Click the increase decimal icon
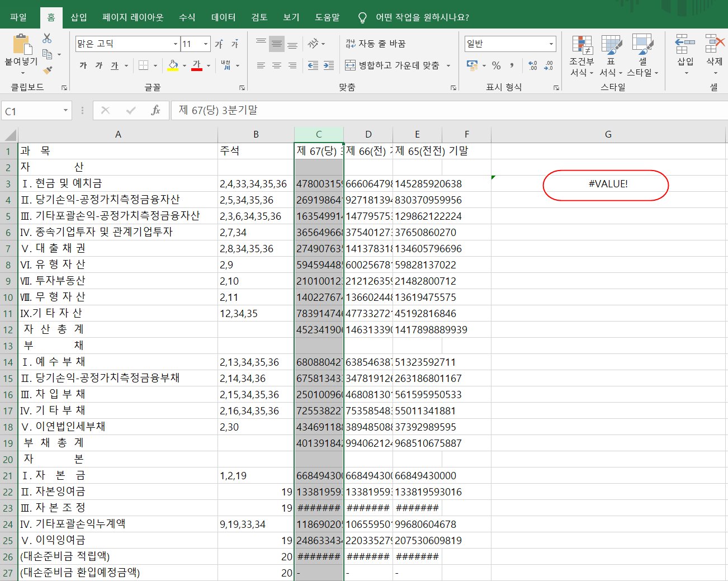728x581 pixels. [533, 65]
